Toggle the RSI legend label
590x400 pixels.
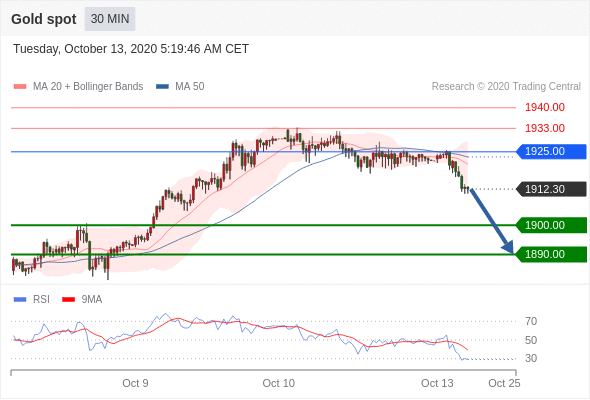[x=41, y=300]
